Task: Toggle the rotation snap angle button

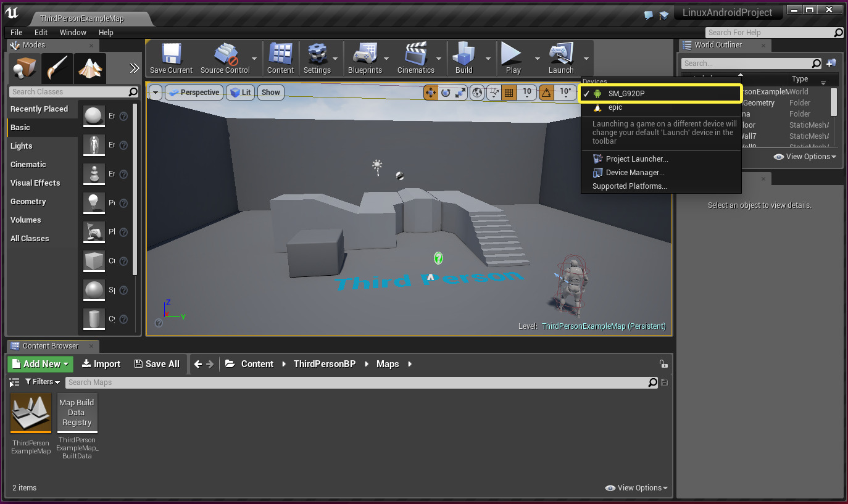Action: (546, 93)
